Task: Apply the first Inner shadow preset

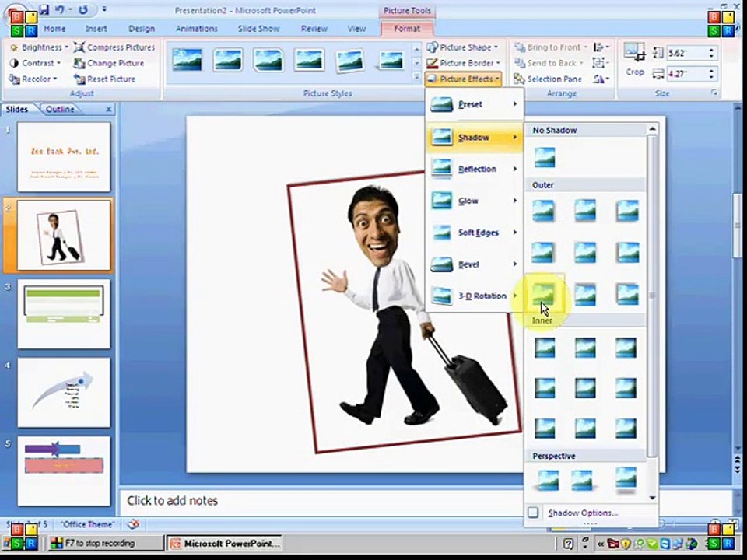Action: coord(545,348)
